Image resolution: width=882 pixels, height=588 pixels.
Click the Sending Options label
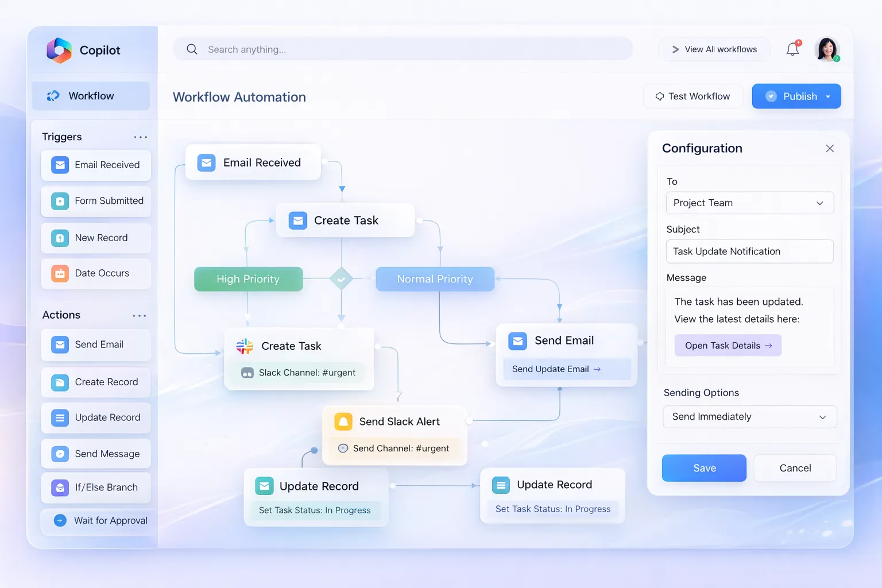tap(701, 393)
